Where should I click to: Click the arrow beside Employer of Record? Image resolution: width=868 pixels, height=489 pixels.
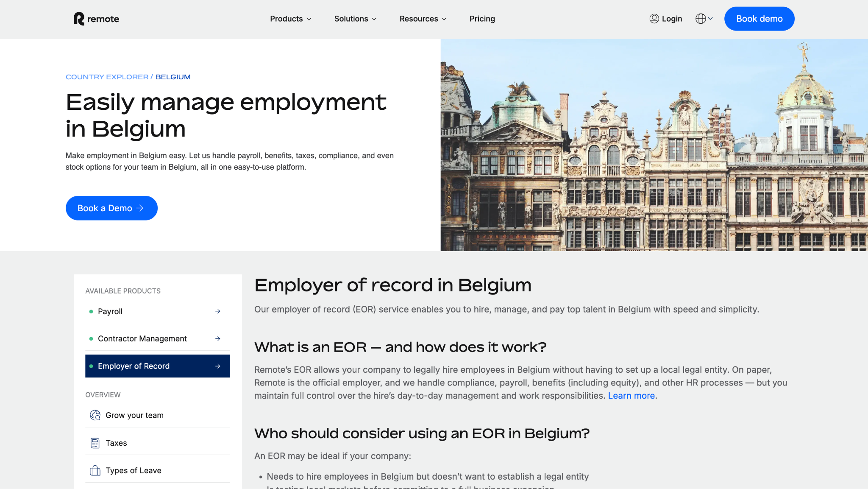[x=218, y=366]
